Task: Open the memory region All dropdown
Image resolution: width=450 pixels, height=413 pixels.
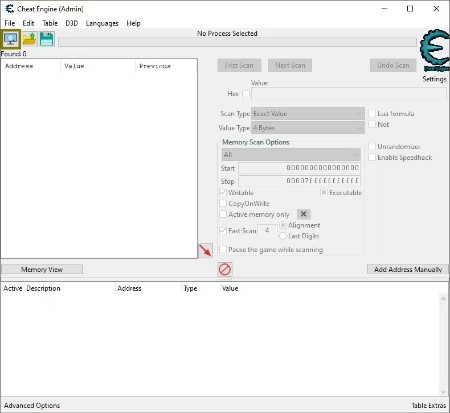Action: pyautogui.click(x=291, y=155)
